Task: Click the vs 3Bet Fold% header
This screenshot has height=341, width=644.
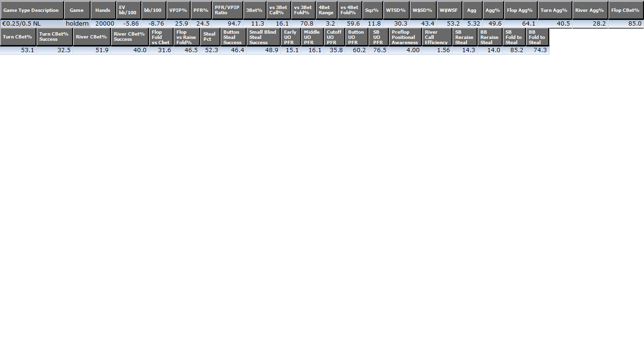Action: tap(303, 10)
